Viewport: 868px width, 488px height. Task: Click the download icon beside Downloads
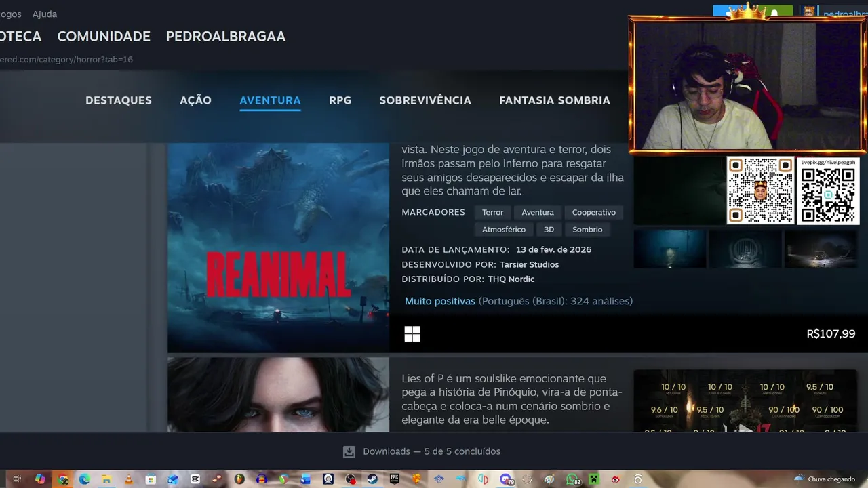coord(349,451)
